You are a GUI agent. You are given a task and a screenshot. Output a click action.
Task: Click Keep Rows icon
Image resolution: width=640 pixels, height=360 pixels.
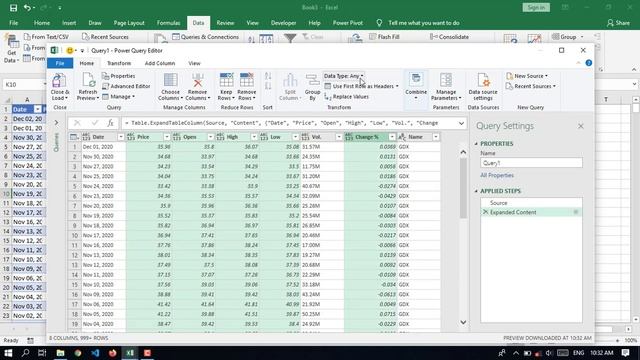click(x=226, y=80)
